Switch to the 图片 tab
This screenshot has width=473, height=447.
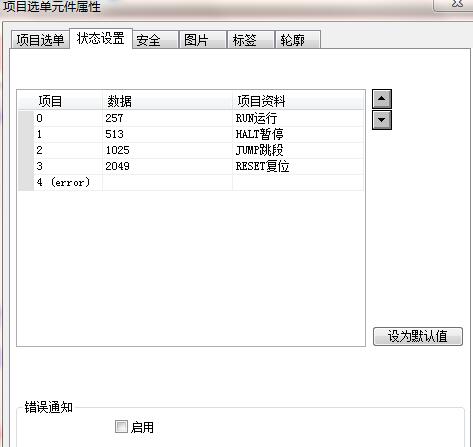point(203,40)
